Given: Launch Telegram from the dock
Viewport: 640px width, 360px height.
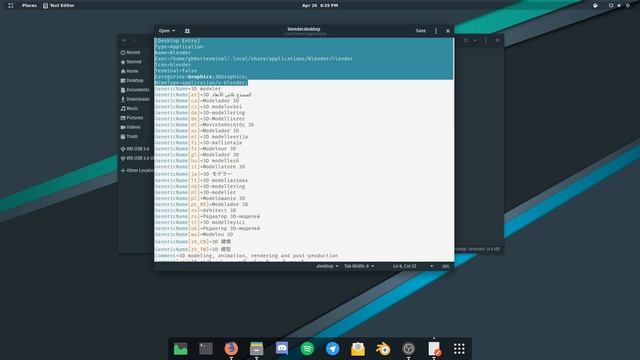Looking at the screenshot, I should coord(333,349).
